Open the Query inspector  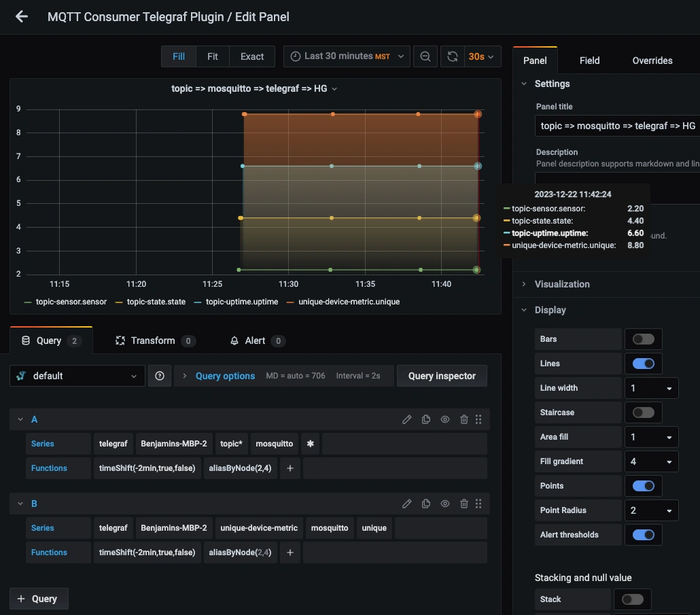tap(442, 376)
